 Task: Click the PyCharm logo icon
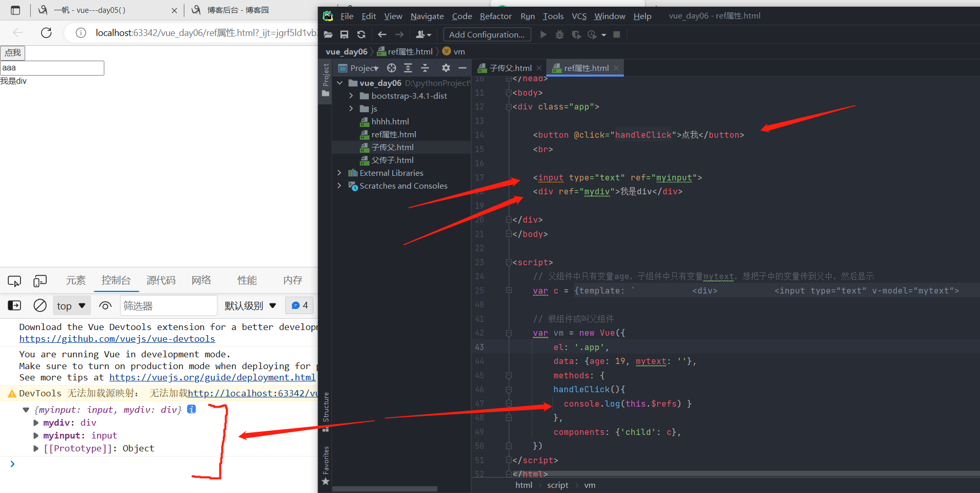coord(328,16)
